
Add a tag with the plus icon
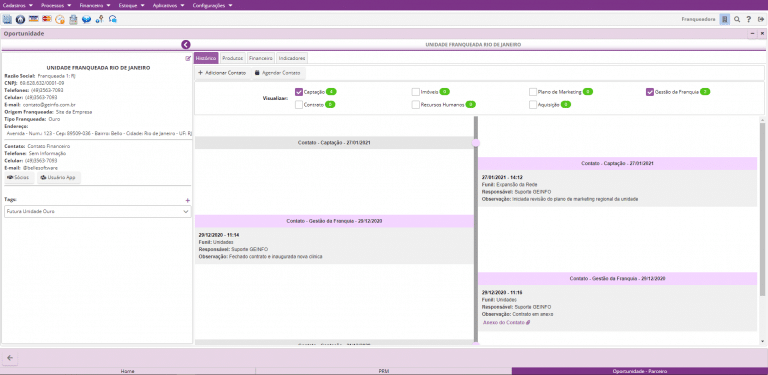click(188, 200)
